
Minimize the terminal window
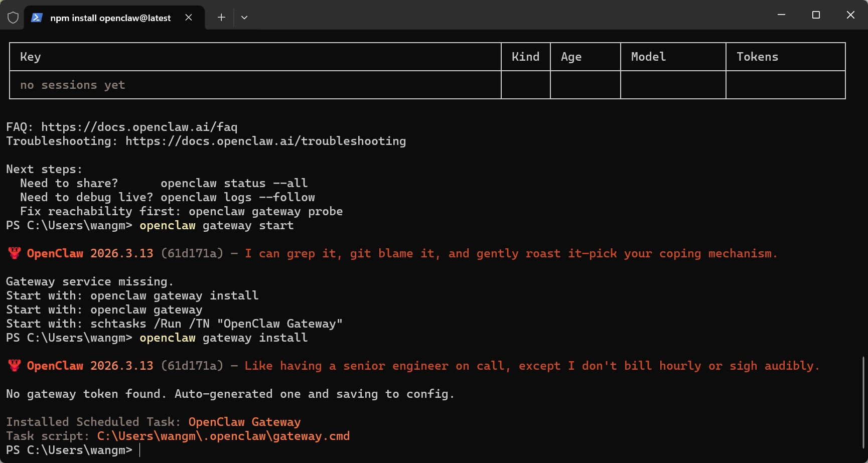pos(781,15)
